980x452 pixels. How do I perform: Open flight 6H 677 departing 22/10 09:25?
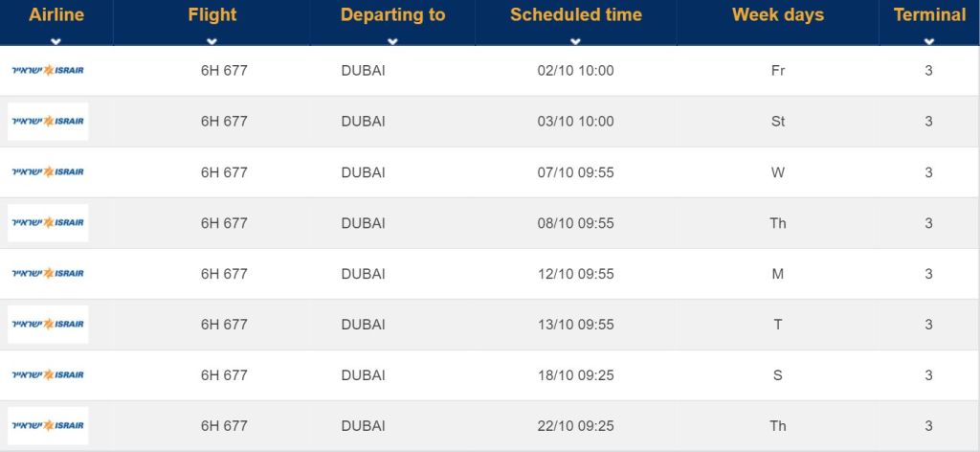click(224, 426)
